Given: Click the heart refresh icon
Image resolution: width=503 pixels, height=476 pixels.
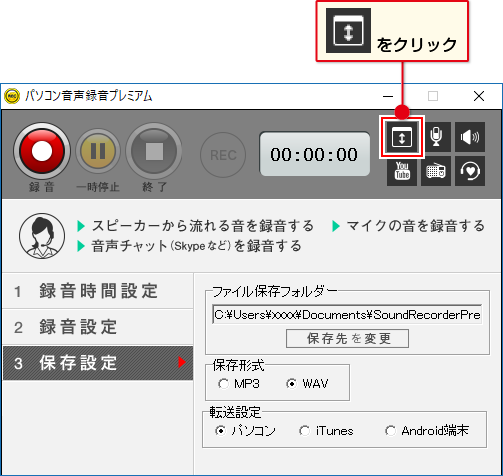Looking at the screenshot, I should (470, 171).
